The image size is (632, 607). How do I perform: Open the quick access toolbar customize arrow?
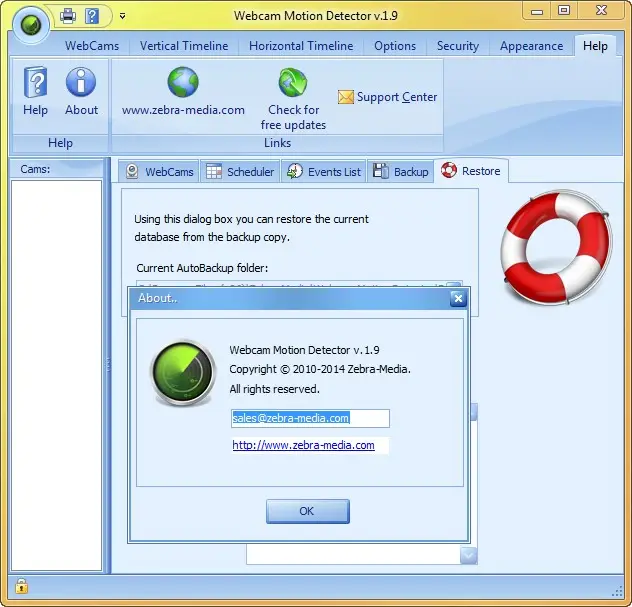(122, 16)
